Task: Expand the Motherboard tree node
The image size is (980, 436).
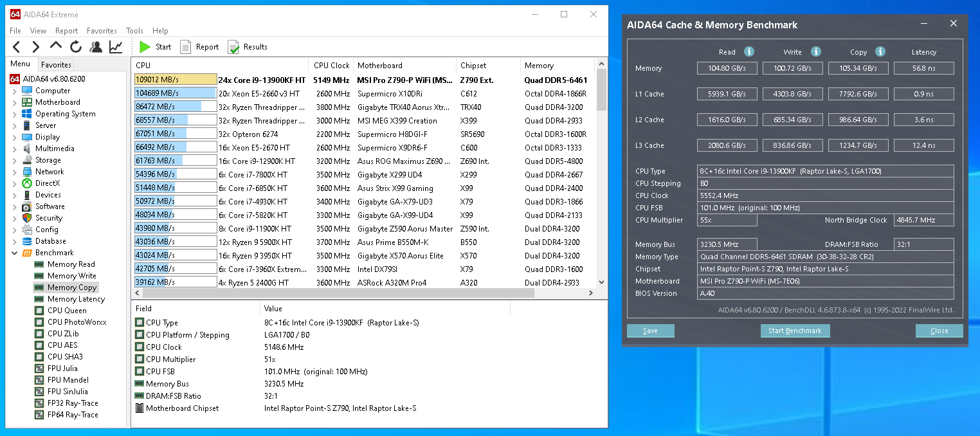Action: 15,102
